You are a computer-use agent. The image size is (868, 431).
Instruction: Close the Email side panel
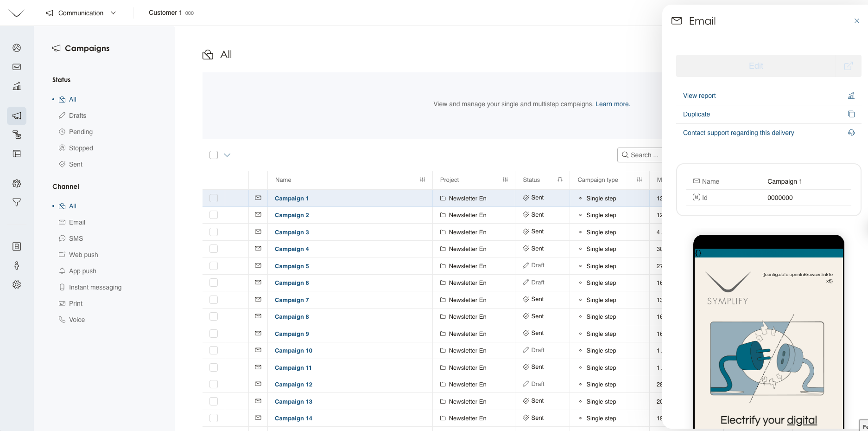tap(856, 21)
